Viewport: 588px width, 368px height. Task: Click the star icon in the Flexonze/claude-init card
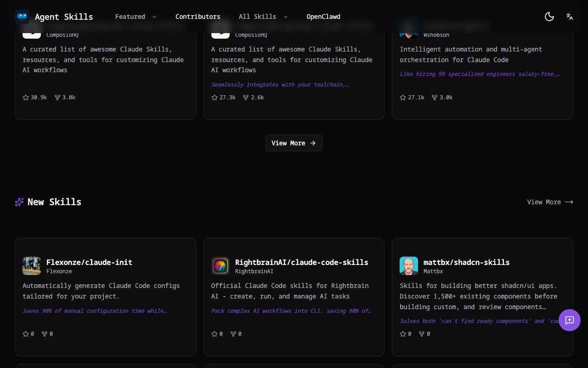click(26, 334)
